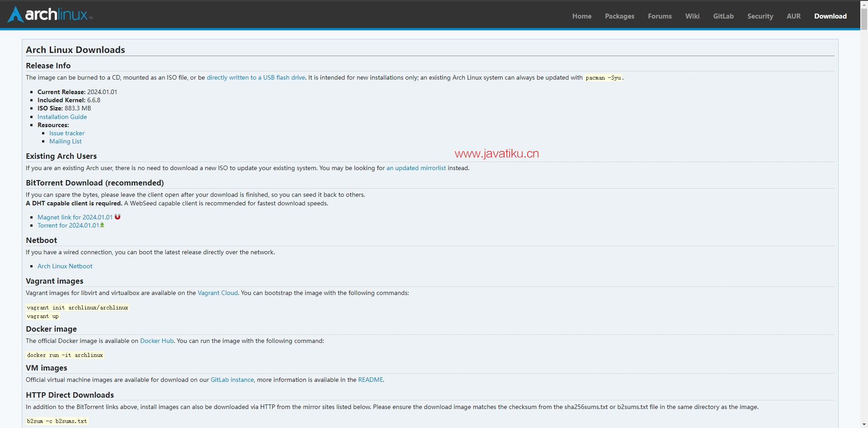The height and width of the screenshot is (428, 868).
Task: Open the Home nav item
Action: click(x=582, y=16)
